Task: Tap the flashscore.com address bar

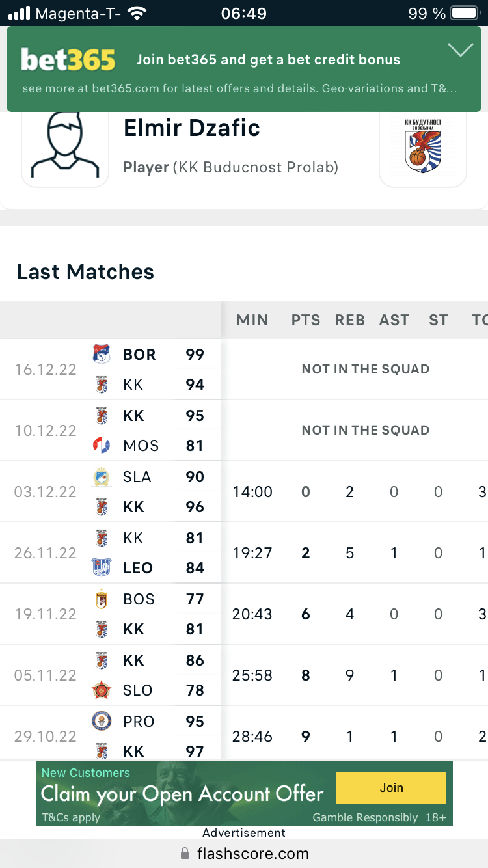Action: coord(244,853)
